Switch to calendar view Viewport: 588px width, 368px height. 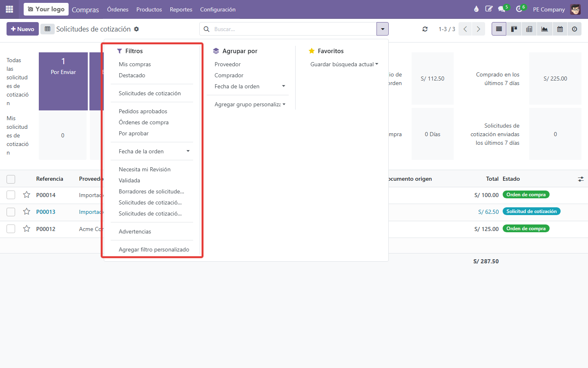coord(560,29)
